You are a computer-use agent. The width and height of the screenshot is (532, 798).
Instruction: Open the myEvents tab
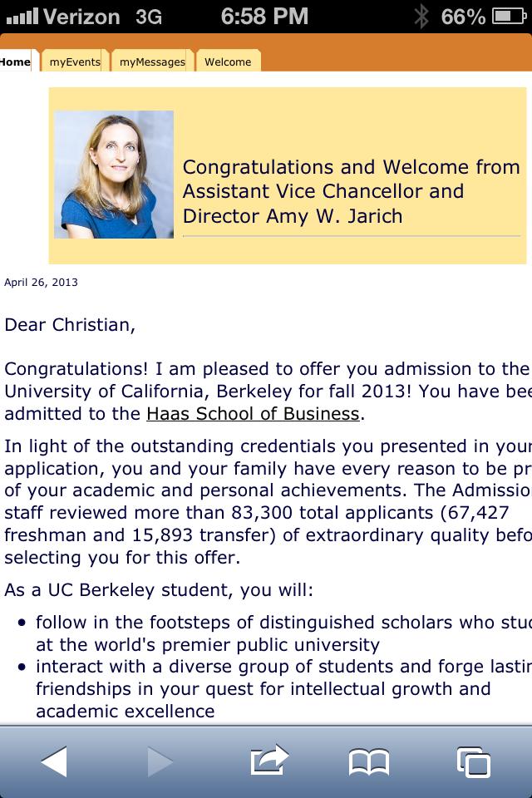pos(74,62)
